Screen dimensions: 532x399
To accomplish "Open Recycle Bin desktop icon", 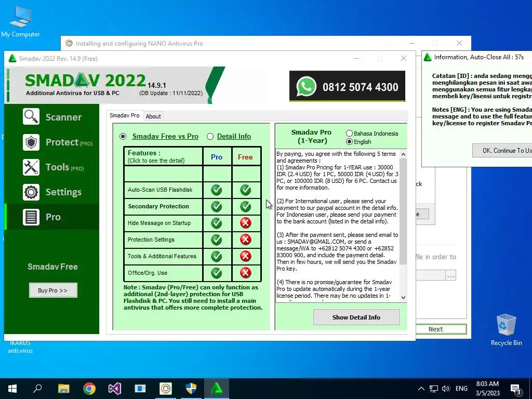I will (x=506, y=330).
